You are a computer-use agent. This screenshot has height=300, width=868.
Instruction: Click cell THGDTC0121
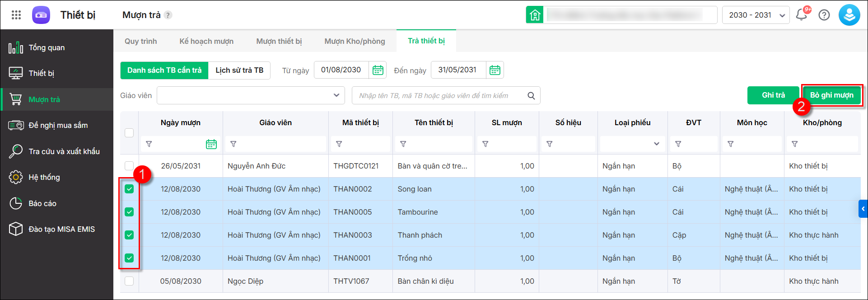tap(356, 166)
